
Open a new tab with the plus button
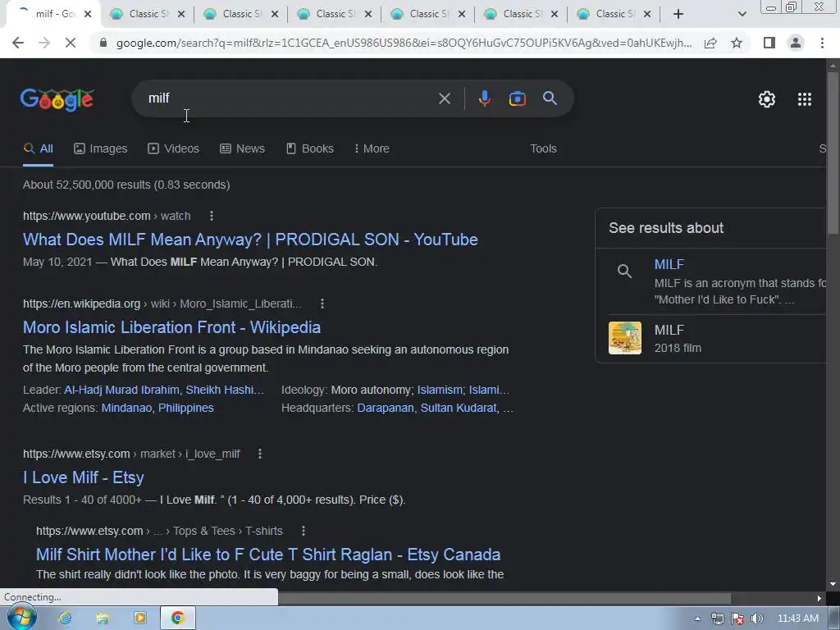pyautogui.click(x=678, y=14)
